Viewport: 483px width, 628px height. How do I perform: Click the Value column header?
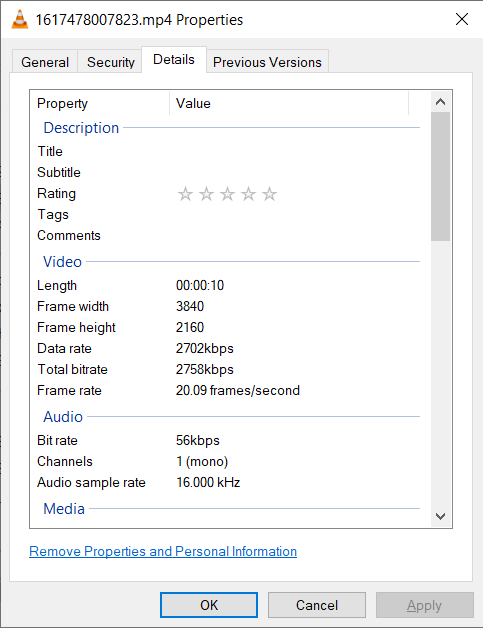click(289, 103)
